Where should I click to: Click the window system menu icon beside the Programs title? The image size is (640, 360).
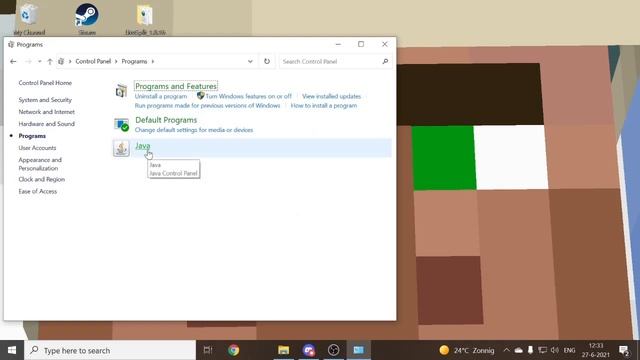(x=11, y=44)
